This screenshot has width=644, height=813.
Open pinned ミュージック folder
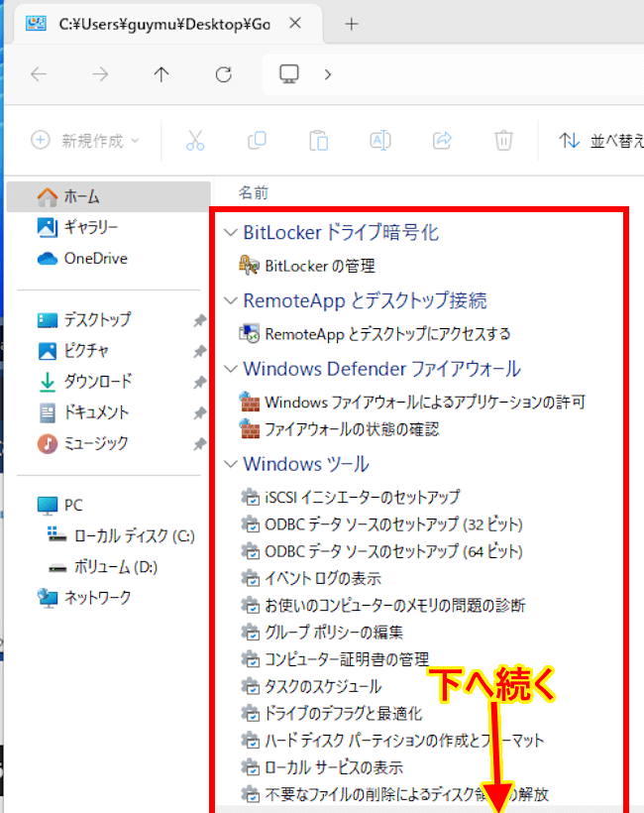[x=82, y=444]
